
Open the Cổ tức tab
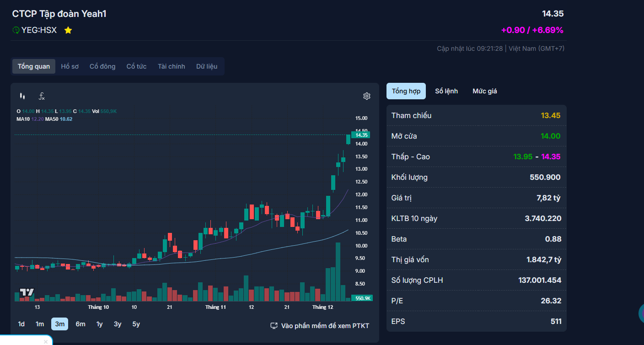136,66
